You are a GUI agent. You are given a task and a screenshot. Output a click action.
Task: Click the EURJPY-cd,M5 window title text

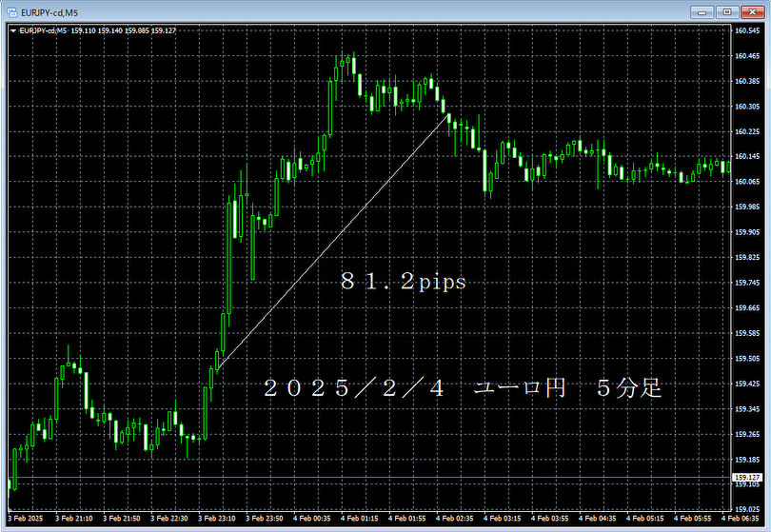(49, 12)
